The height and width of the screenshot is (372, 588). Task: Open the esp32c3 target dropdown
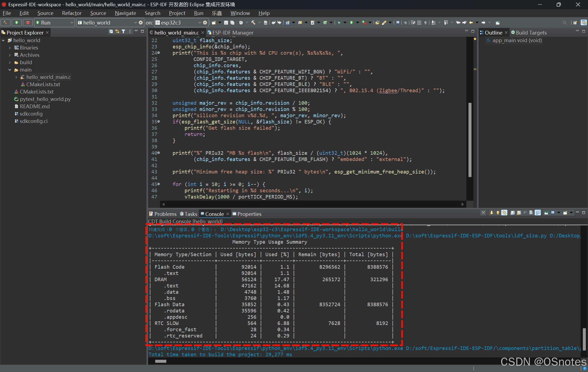(x=200, y=23)
